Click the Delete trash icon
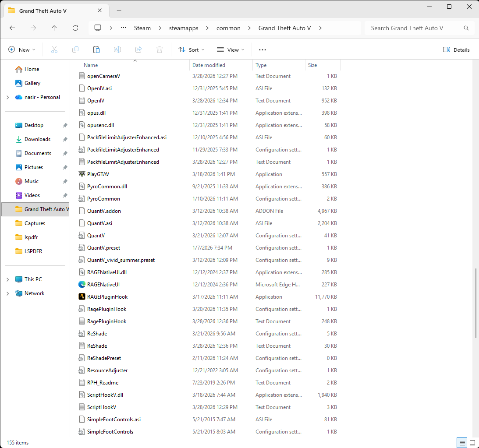Screen dimensions: 479x448 (160, 50)
